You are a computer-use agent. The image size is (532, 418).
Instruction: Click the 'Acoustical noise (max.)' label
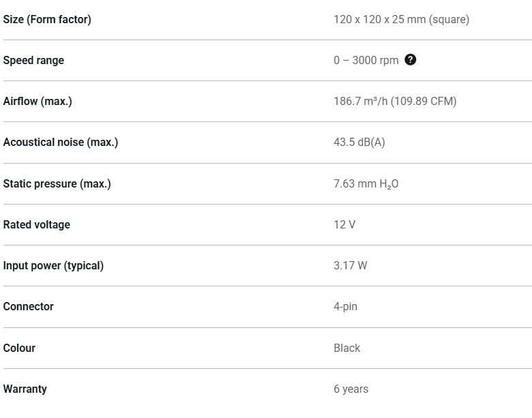click(61, 142)
